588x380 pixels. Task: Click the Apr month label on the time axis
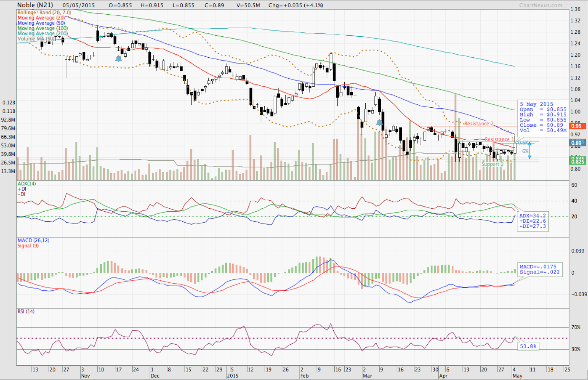point(444,376)
